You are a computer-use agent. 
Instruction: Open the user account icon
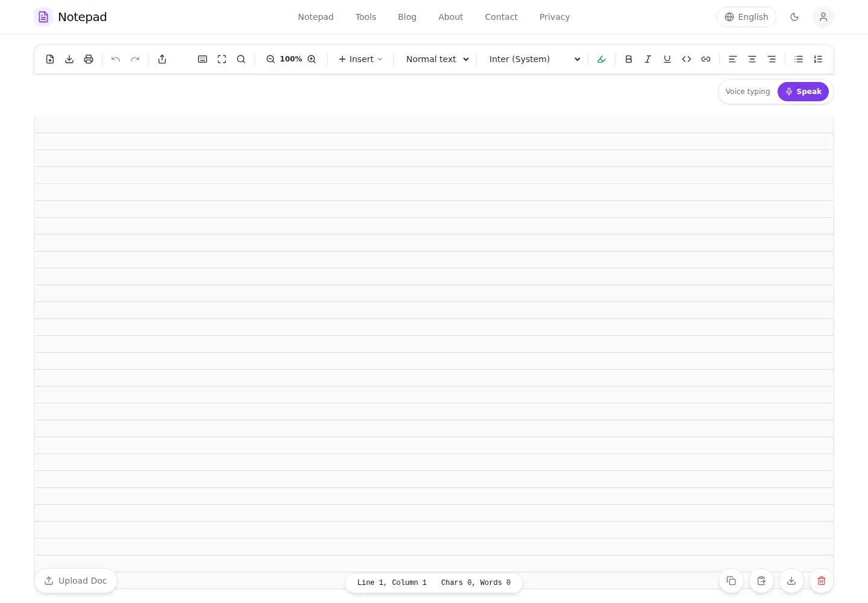point(823,17)
